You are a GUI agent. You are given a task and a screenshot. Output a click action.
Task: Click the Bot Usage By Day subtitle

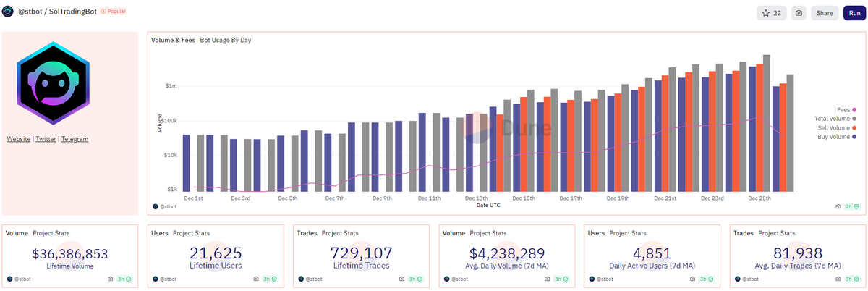point(226,41)
